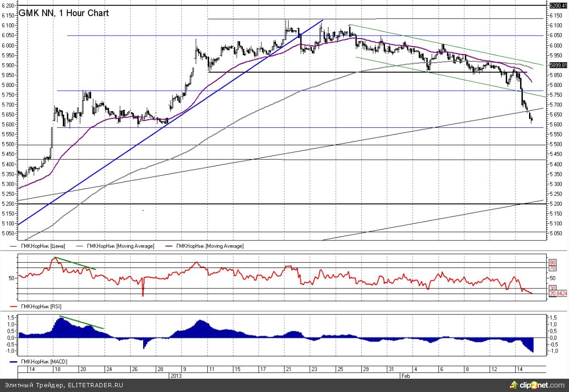This screenshot has width=569, height=392.
Task: Click the clip2net green arrow logo icon
Action: point(514,384)
